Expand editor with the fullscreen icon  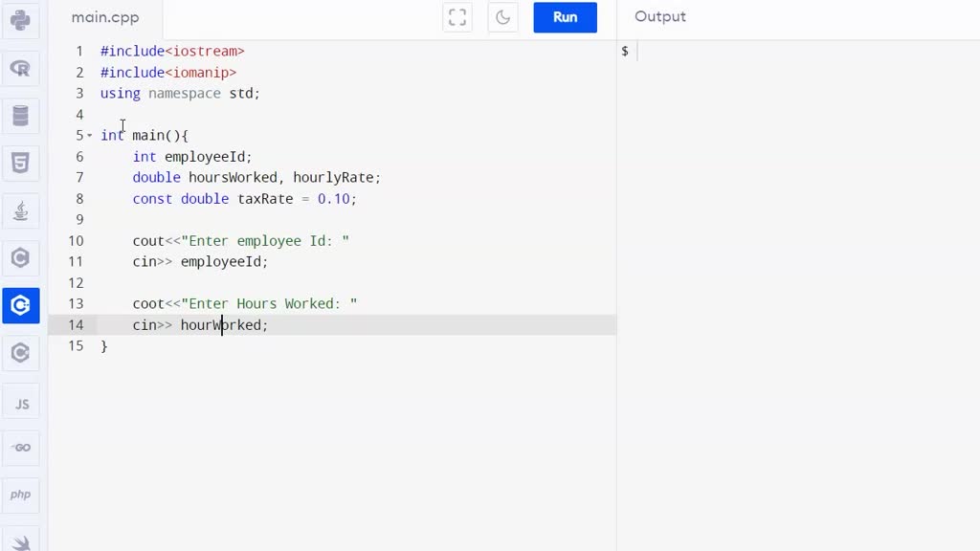(x=457, y=17)
